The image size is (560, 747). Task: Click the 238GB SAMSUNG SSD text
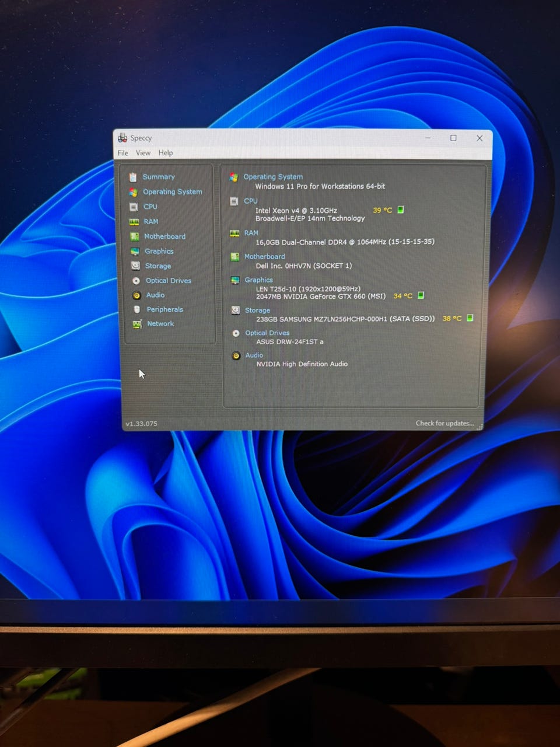(x=345, y=319)
